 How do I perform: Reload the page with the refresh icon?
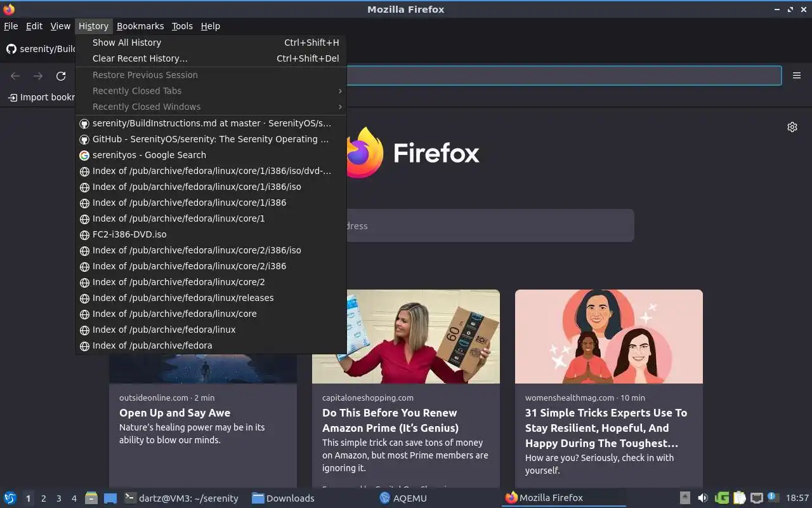coord(61,76)
